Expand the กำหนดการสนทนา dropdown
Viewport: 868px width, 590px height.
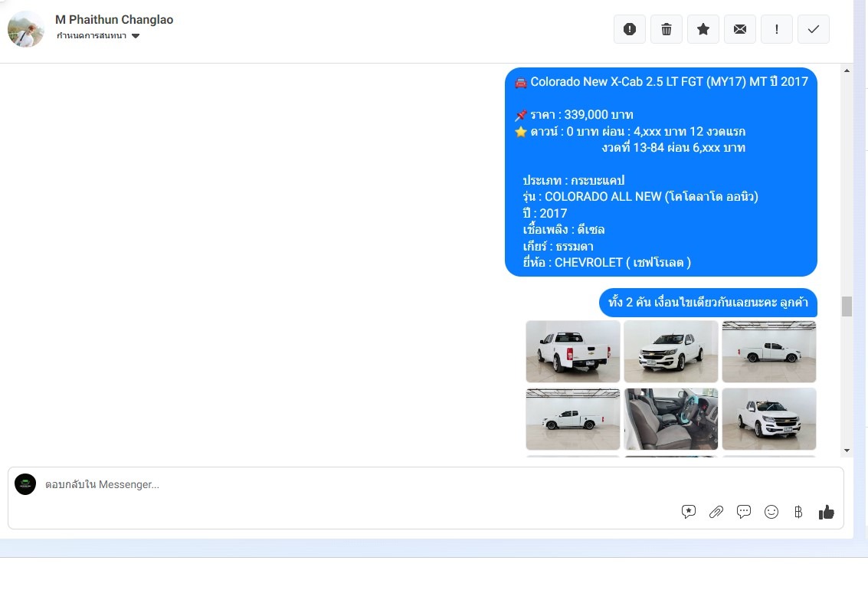98,36
